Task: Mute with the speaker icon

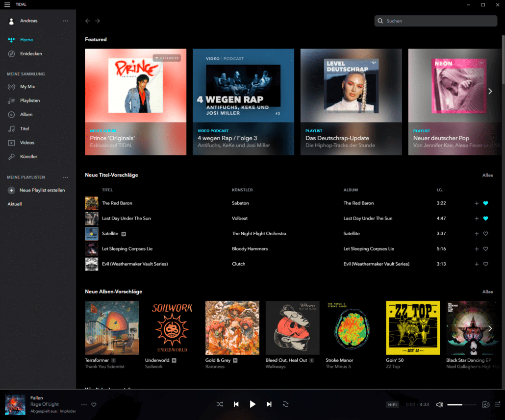Action: 440,405
